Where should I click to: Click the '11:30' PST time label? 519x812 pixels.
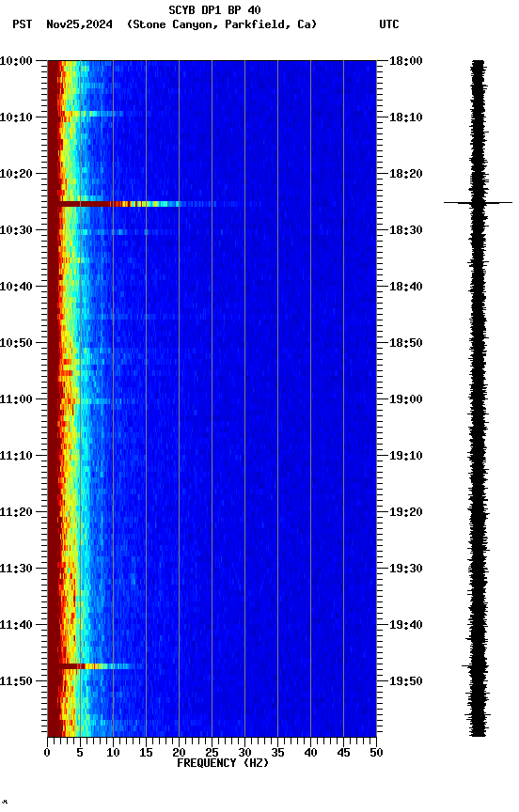pyautogui.click(x=16, y=570)
